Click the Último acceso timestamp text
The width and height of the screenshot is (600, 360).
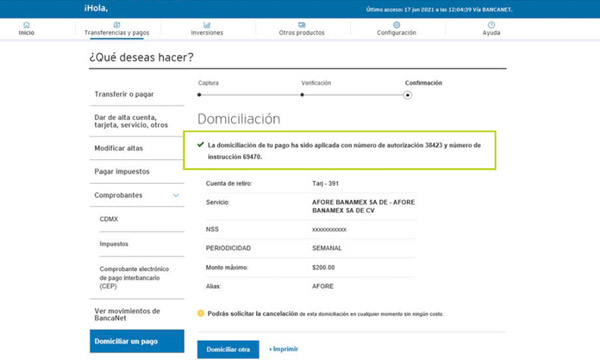pyautogui.click(x=439, y=10)
